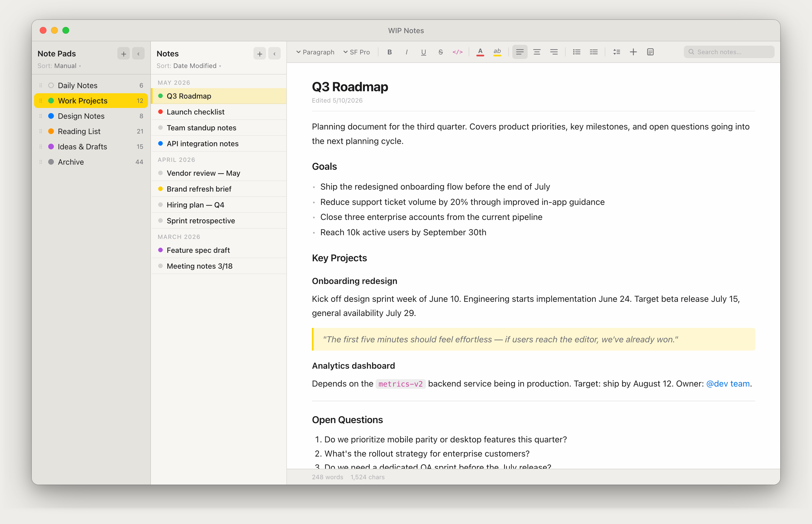The width and height of the screenshot is (812, 524).
Task: Adjust line spacing
Action: (x=616, y=52)
